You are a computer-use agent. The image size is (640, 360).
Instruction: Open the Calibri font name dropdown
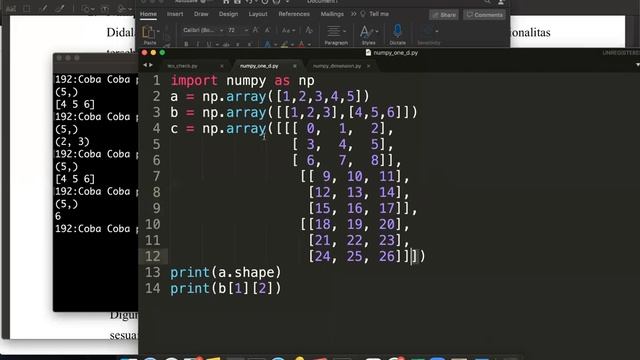(222, 31)
